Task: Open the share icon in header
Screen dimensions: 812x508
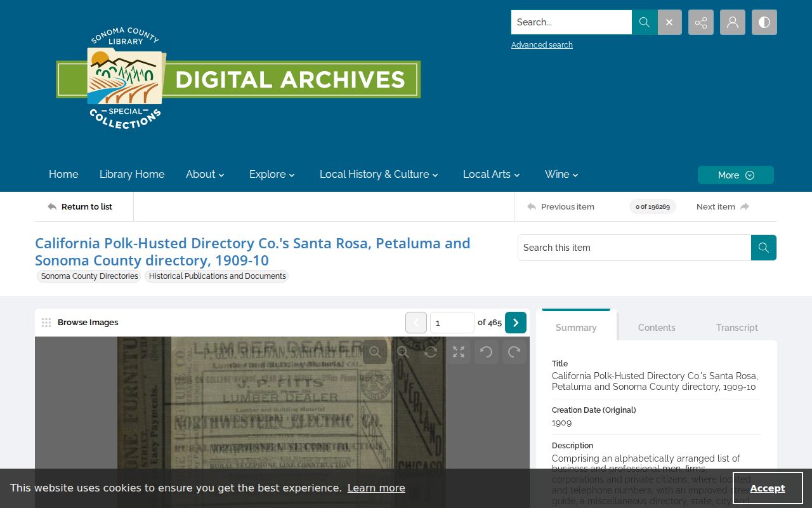Action: (701, 22)
